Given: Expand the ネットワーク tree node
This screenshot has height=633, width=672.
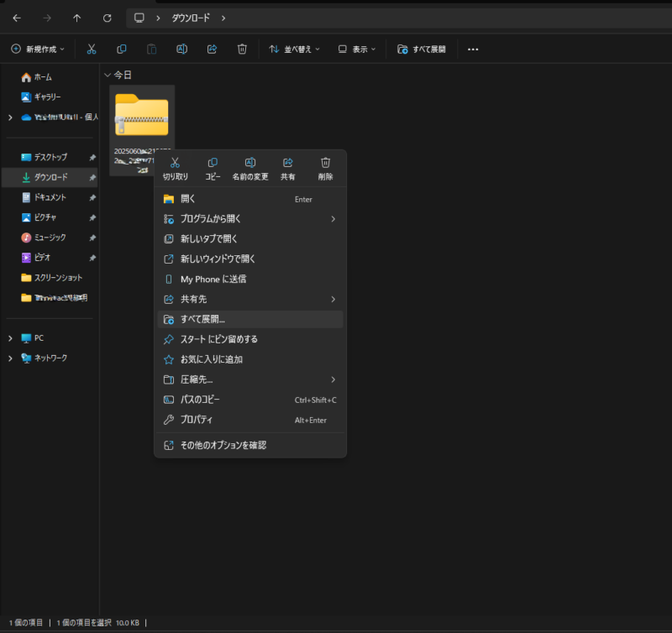Looking at the screenshot, I should coord(10,358).
